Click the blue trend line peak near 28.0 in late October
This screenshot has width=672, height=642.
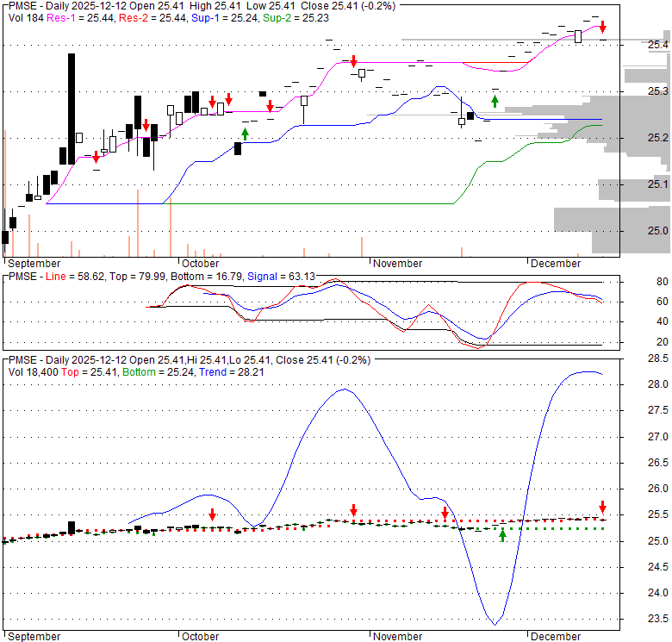tap(344, 390)
